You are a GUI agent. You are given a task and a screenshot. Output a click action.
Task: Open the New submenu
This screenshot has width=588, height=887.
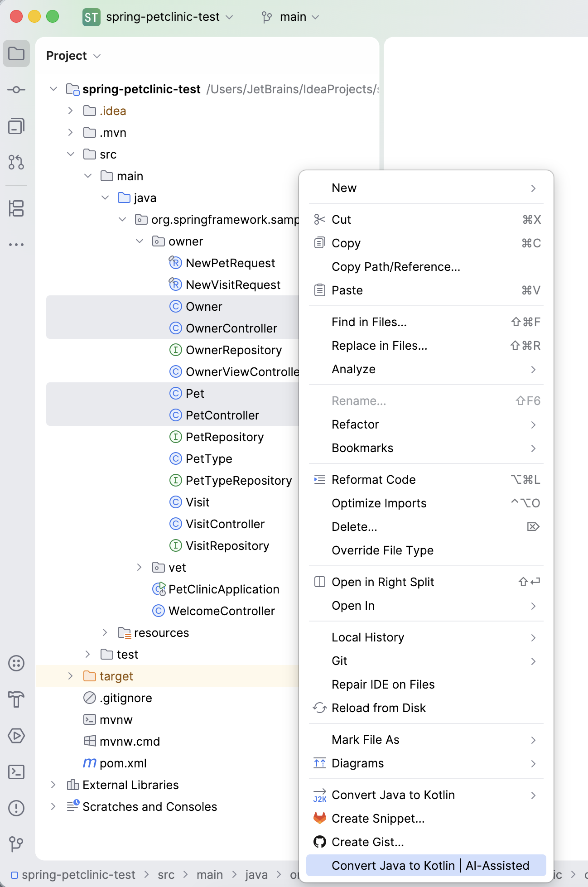426,188
